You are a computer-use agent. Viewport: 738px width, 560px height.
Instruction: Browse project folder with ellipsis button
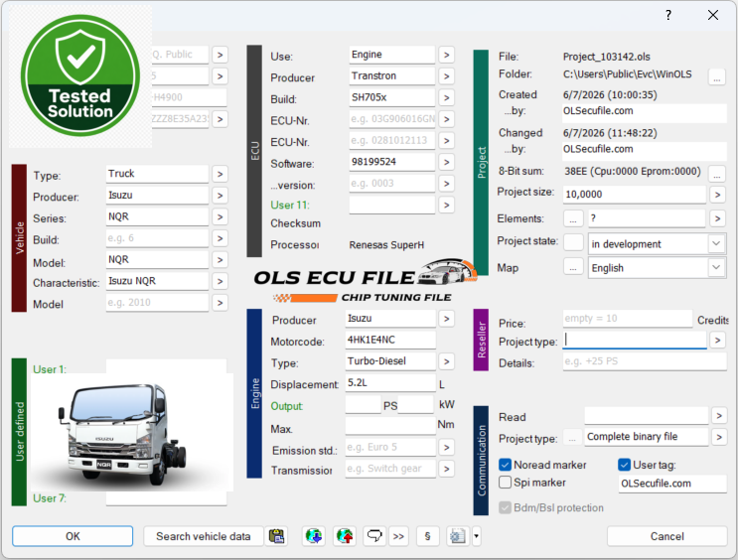(717, 76)
